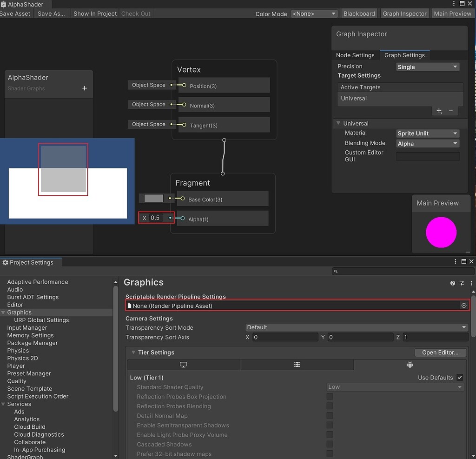The height and width of the screenshot is (459, 476).
Task: Click the Save Asset button
Action: coord(16,13)
